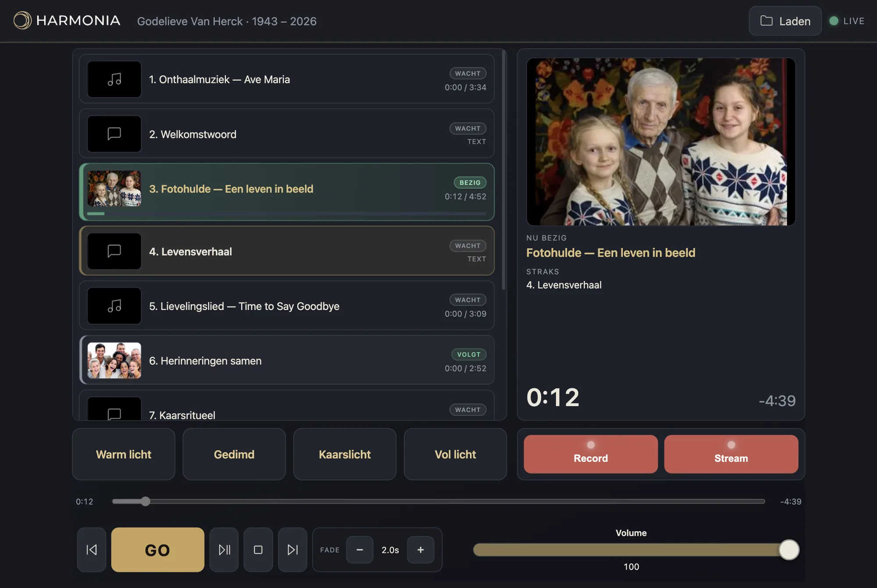The height and width of the screenshot is (588, 877).
Task: Stop playback with the square stop icon
Action: click(258, 550)
